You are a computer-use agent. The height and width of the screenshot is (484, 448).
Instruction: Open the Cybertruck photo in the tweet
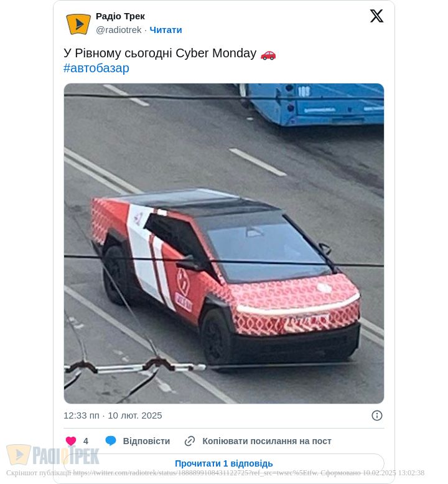pyautogui.click(x=224, y=244)
